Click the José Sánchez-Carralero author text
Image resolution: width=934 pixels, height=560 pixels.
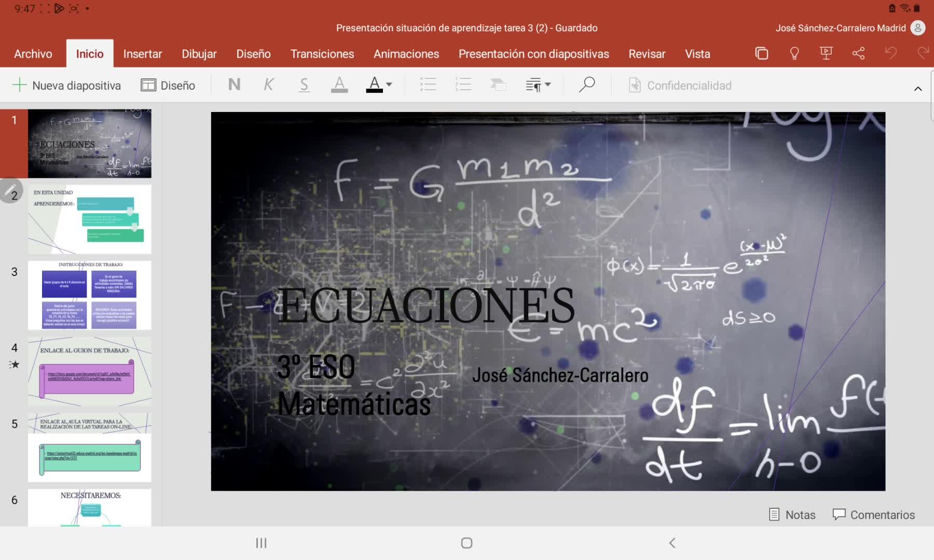[x=560, y=375]
